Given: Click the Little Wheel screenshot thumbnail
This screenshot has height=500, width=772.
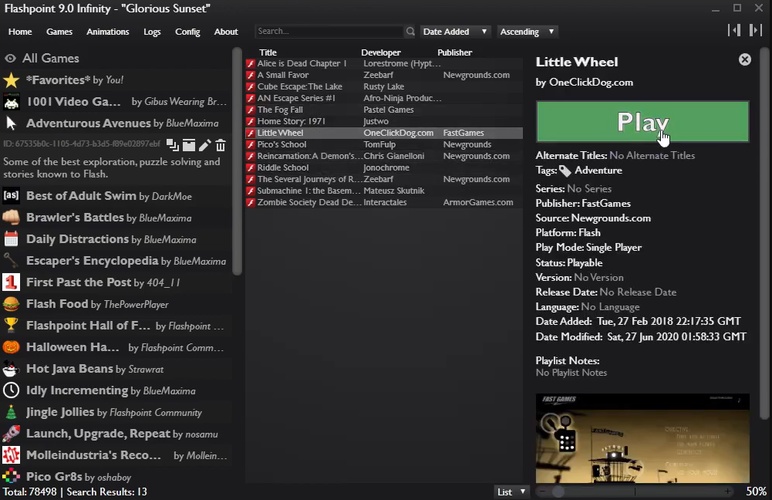Looking at the screenshot, I should [x=643, y=438].
